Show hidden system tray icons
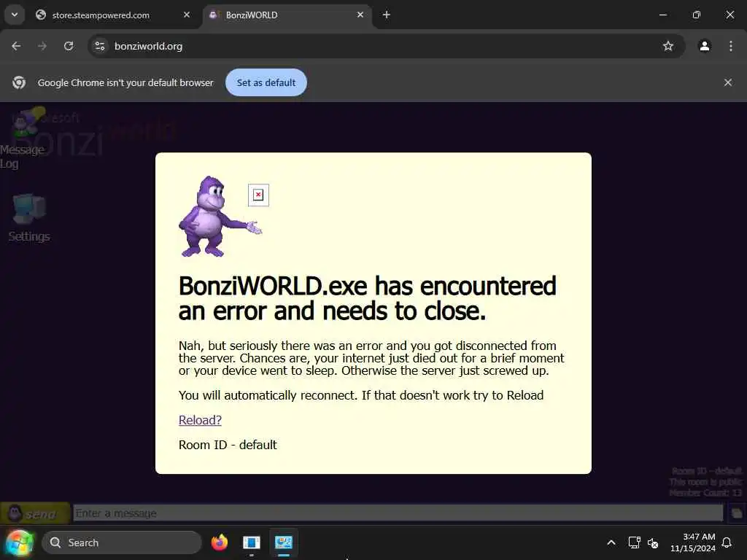Screen dimensions: 747x560 (611, 542)
